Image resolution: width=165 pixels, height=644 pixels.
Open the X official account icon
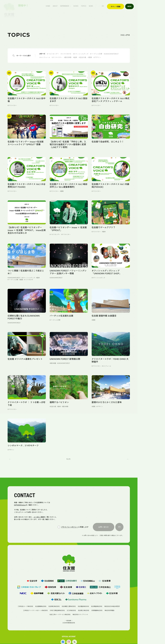pos(75,642)
